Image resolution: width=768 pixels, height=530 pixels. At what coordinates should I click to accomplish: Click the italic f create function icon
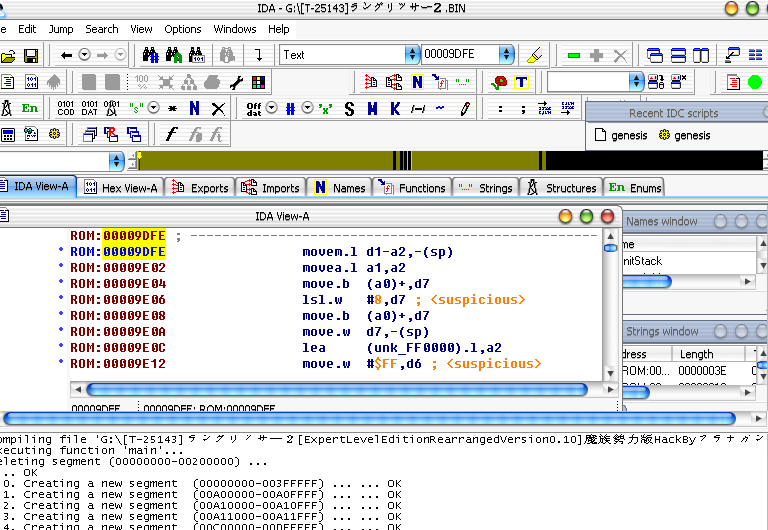tap(171, 134)
